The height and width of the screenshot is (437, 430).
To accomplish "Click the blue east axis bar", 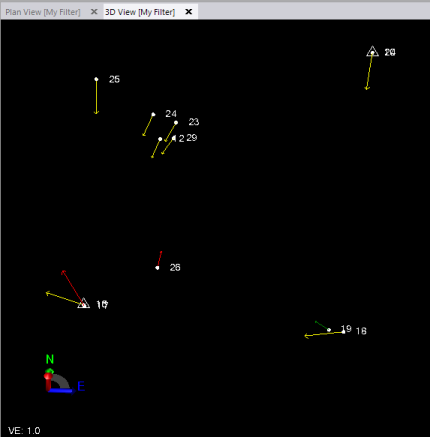I will tap(61, 391).
